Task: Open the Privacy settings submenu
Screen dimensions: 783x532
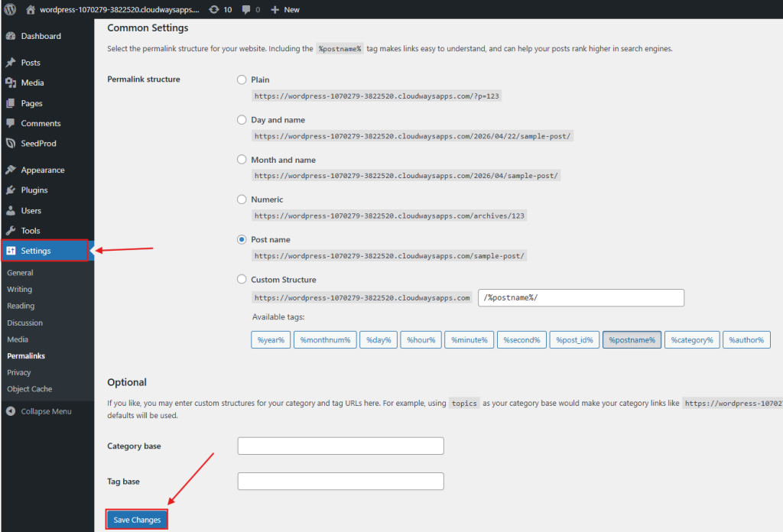Action: point(19,372)
